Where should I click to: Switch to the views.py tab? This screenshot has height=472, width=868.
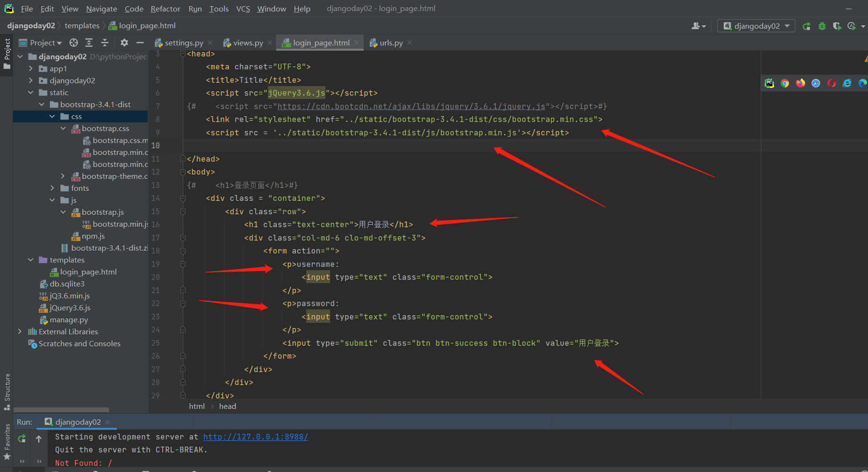click(x=243, y=43)
